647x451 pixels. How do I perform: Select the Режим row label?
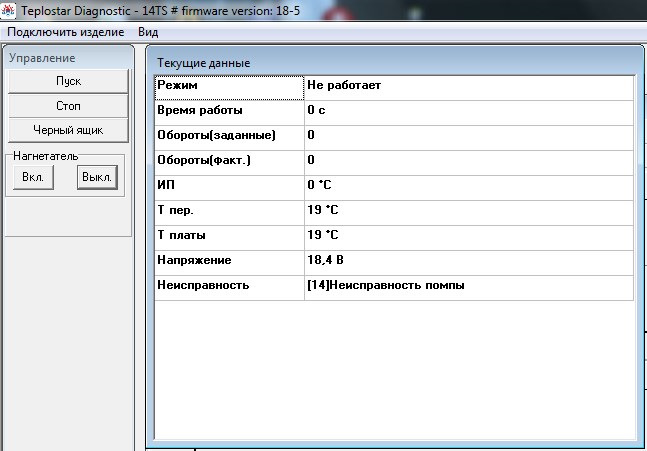(229, 88)
